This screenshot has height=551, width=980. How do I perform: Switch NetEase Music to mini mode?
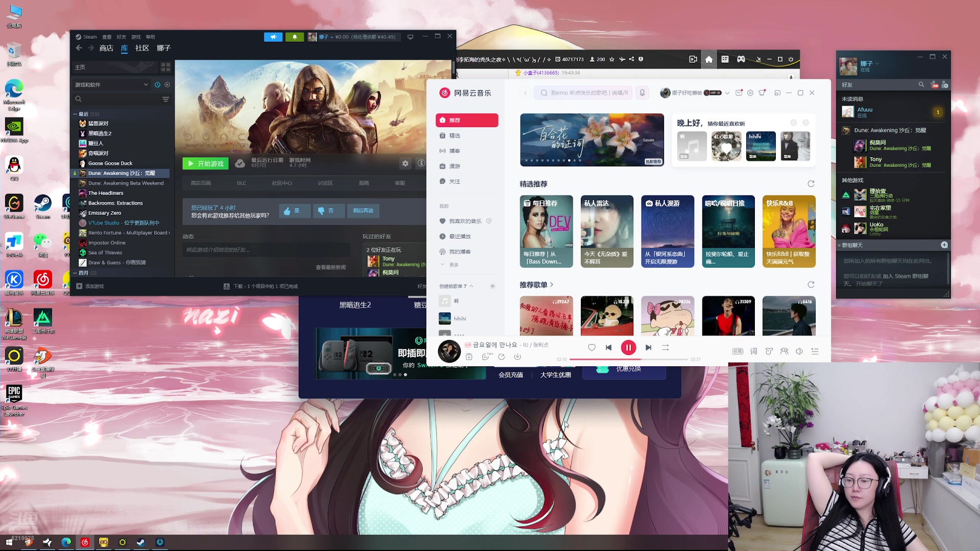(777, 93)
